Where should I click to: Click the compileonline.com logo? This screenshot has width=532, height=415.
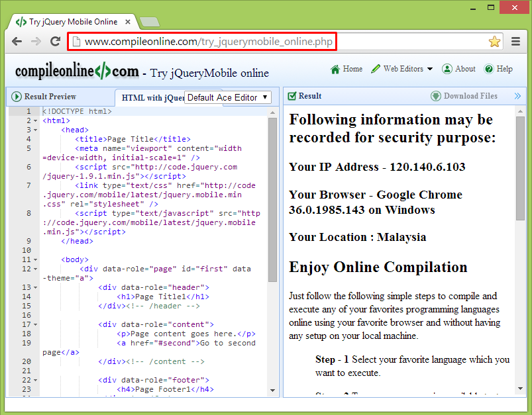coord(77,71)
